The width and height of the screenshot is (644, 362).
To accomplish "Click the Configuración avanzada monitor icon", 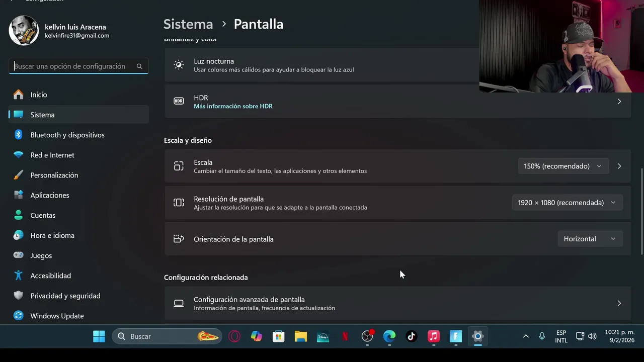I will pos(179,303).
